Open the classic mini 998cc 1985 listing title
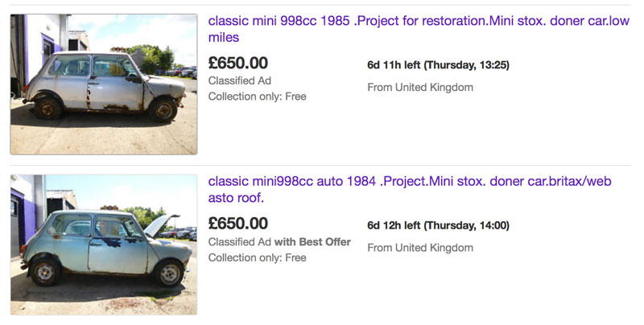 pyautogui.click(x=419, y=29)
